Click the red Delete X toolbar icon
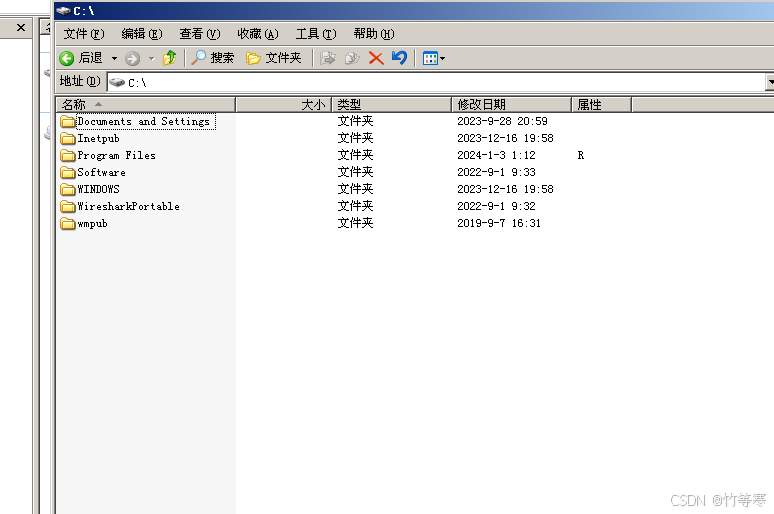The width and height of the screenshot is (774, 514). click(376, 58)
